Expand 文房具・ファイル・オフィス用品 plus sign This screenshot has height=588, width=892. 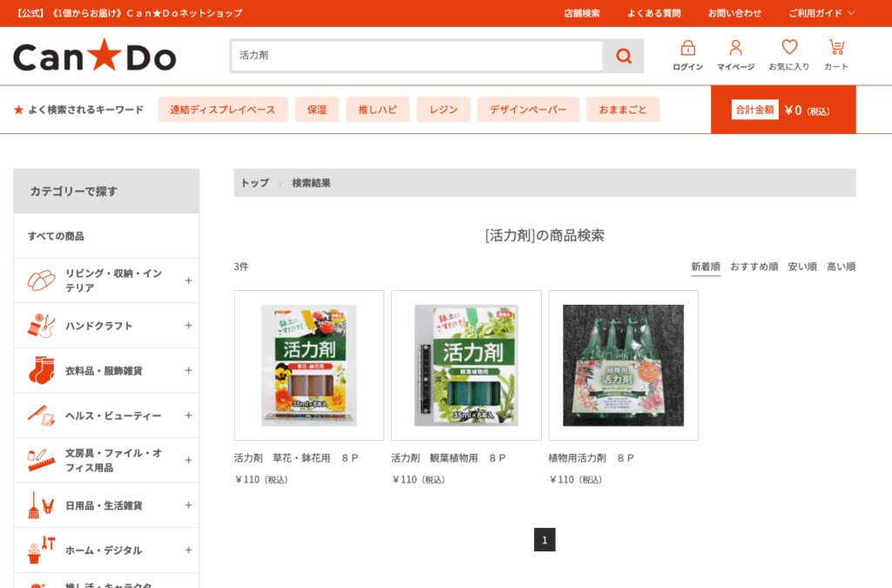tap(188, 460)
